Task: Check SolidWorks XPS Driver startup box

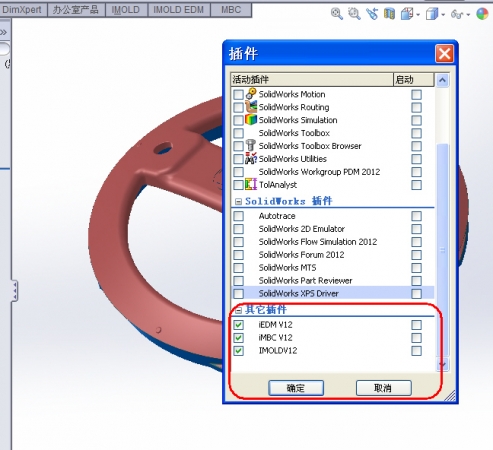Action: (416, 294)
